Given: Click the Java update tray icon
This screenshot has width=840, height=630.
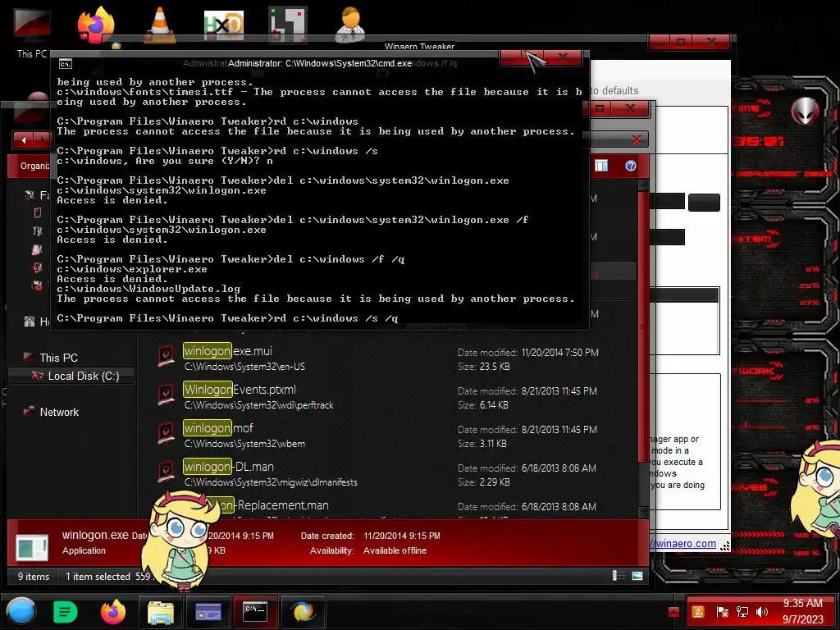Looking at the screenshot, I should [x=699, y=612].
